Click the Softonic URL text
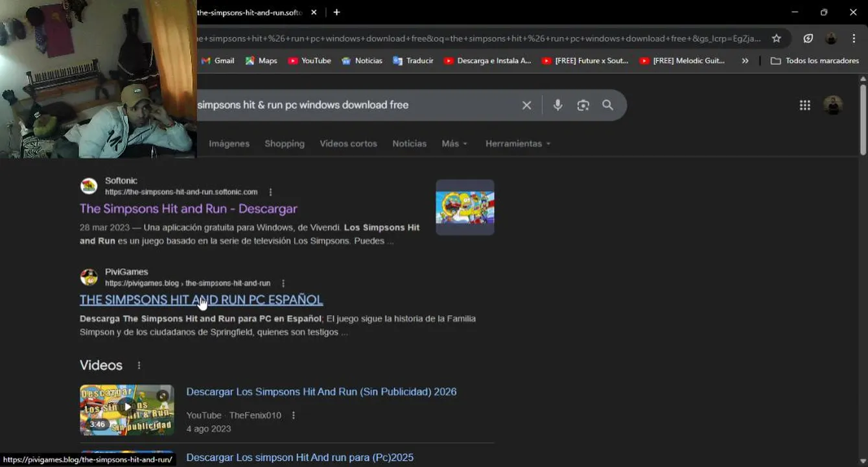 181,192
